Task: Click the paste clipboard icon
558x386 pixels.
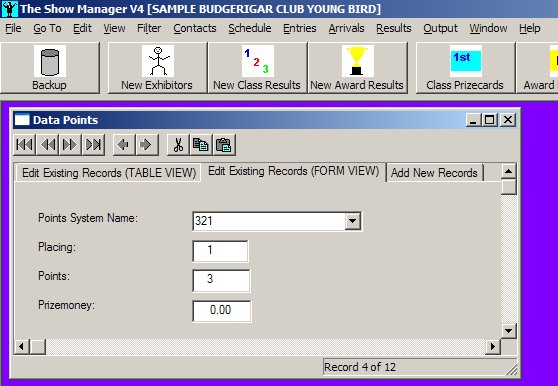Action: tap(224, 145)
